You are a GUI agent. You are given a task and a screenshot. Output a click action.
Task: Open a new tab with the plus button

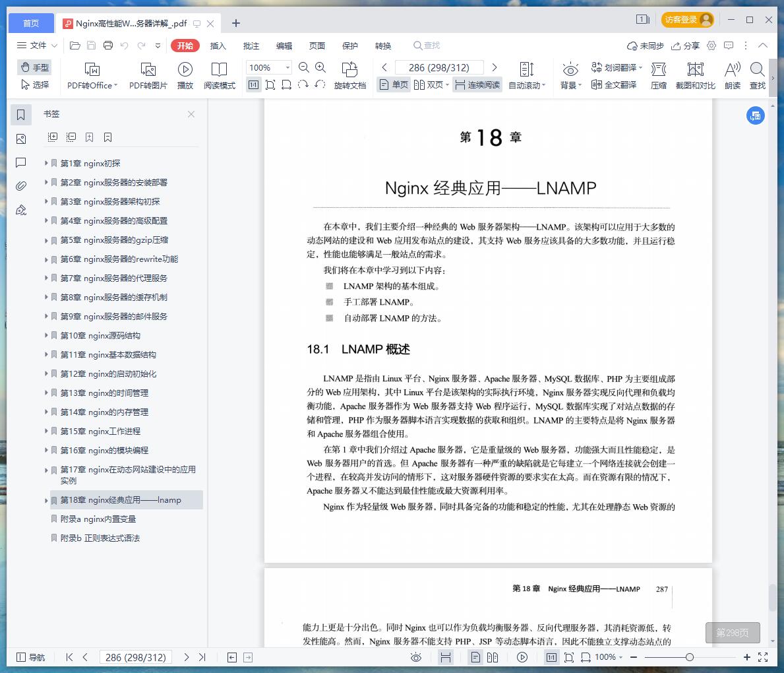[236, 23]
